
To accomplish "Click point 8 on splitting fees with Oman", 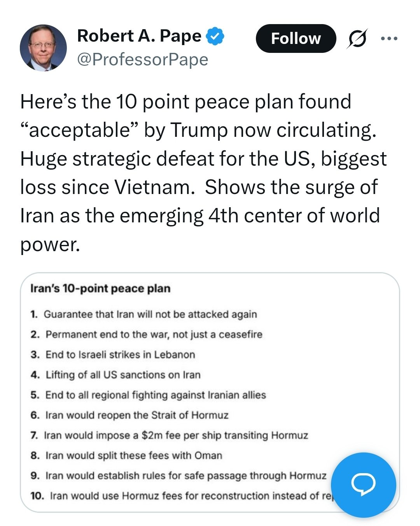I will pyautogui.click(x=134, y=456).
